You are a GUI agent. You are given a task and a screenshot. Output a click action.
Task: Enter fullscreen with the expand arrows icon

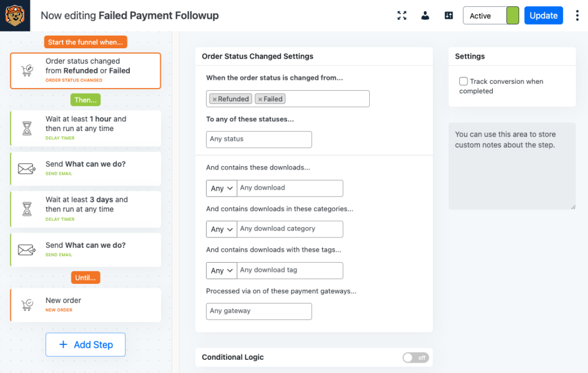(402, 16)
